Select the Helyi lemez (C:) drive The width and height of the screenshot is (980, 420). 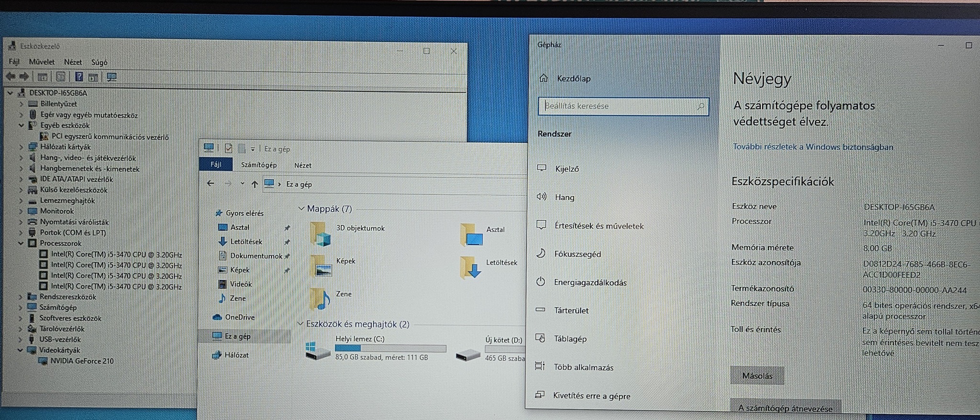click(x=376, y=349)
